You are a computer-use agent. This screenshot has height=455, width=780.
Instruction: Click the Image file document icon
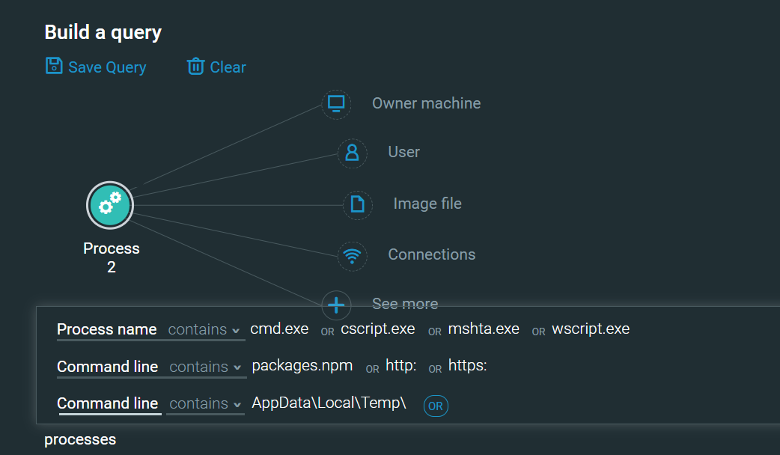click(x=357, y=204)
